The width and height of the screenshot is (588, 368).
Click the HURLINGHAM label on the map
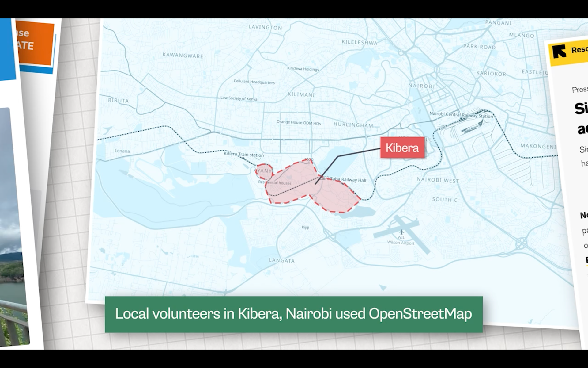click(353, 125)
